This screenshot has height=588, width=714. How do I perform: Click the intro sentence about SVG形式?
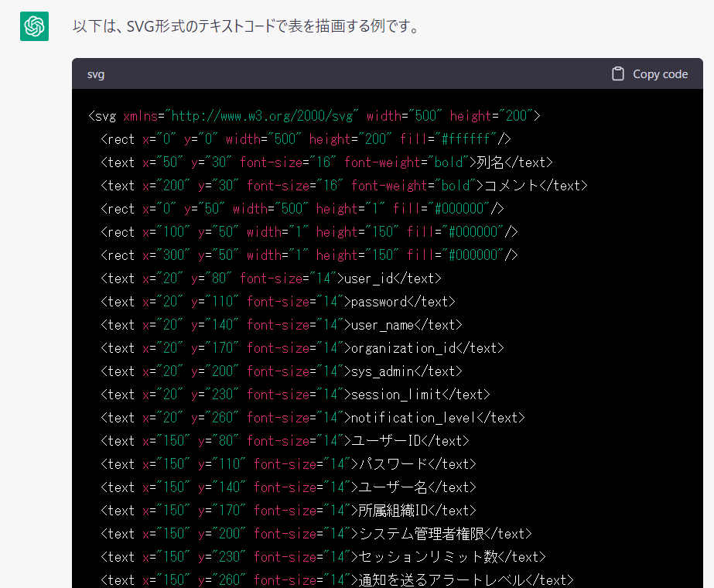point(246,26)
